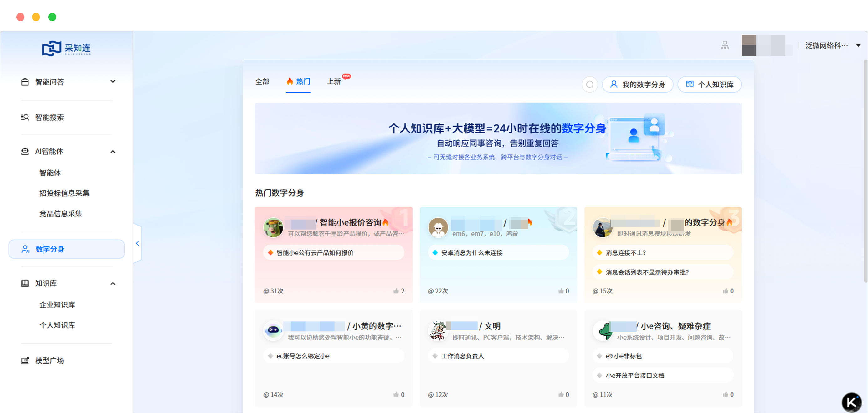The width and height of the screenshot is (868, 415).
Task: Open 模型广场 from the sidebar
Action: pyautogui.click(x=49, y=360)
